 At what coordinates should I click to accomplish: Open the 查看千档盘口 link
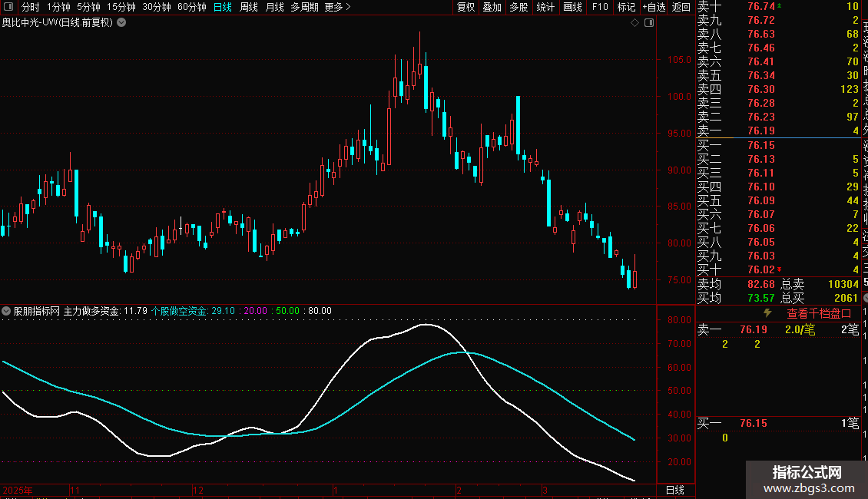pyautogui.click(x=819, y=313)
